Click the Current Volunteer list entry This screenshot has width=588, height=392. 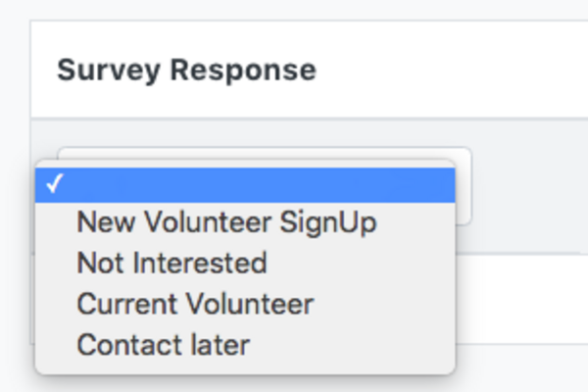click(x=195, y=304)
